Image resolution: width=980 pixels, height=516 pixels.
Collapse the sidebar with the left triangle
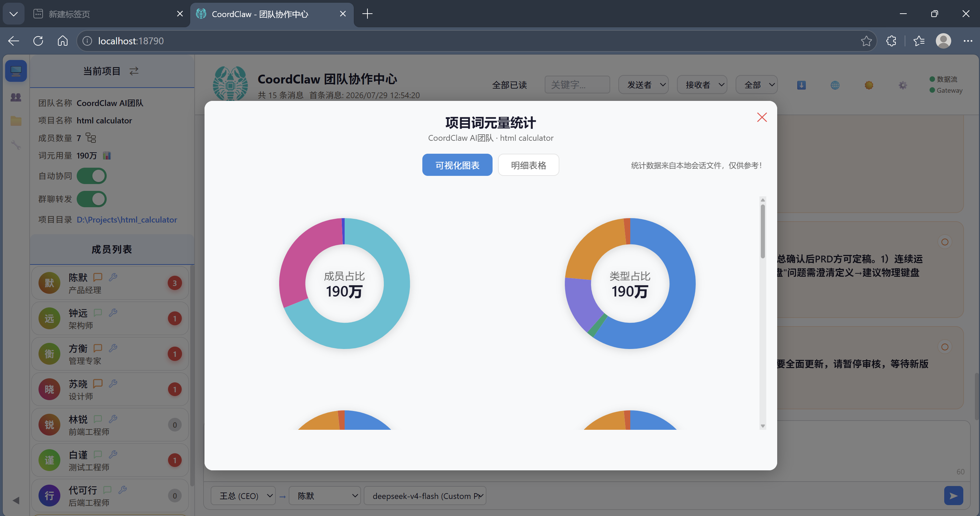(16, 500)
